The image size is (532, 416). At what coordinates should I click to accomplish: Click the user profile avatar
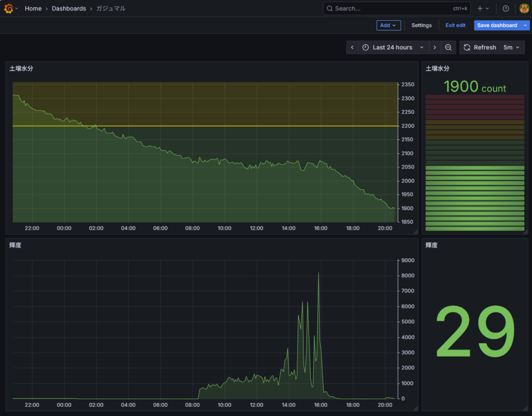tap(524, 8)
